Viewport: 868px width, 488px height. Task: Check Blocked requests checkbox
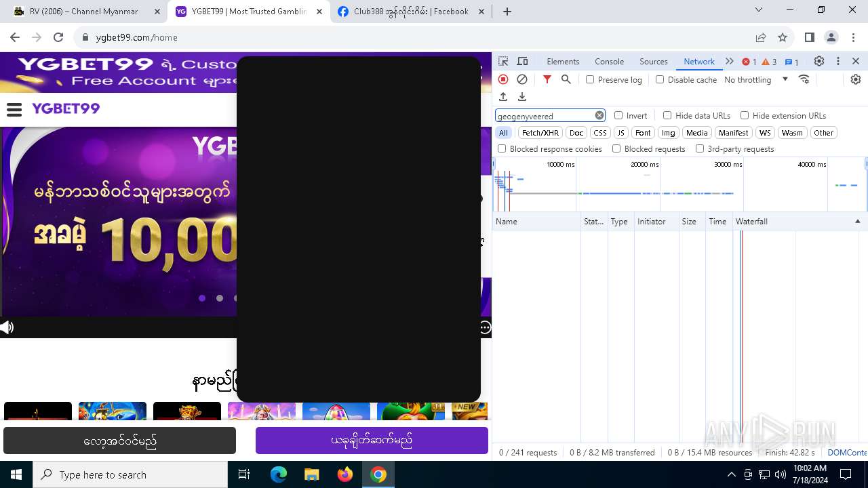click(x=616, y=148)
